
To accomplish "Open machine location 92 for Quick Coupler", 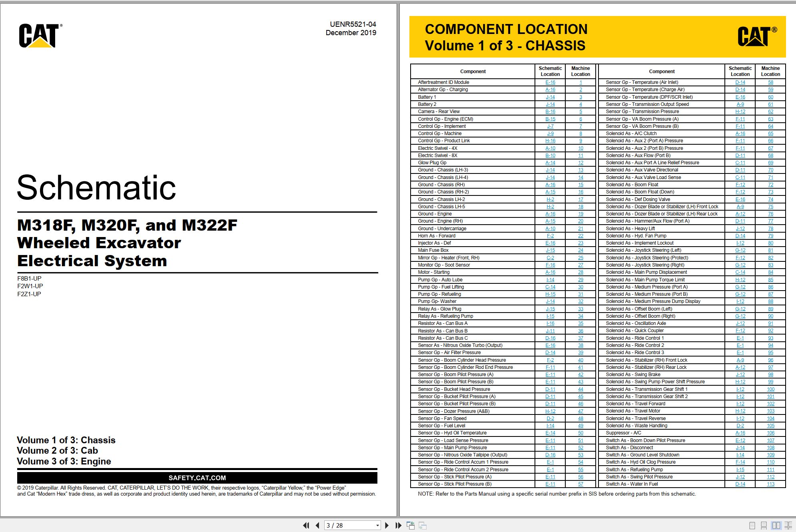I will [x=770, y=331].
